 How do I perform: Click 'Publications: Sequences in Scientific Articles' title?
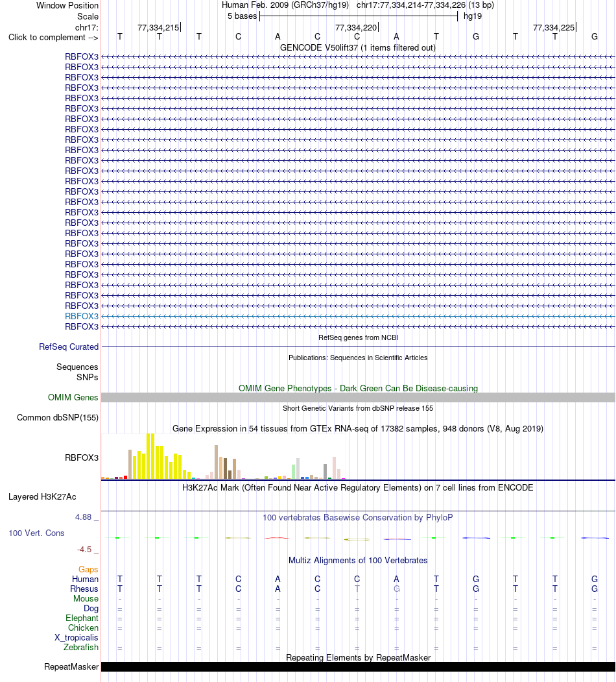(x=358, y=358)
